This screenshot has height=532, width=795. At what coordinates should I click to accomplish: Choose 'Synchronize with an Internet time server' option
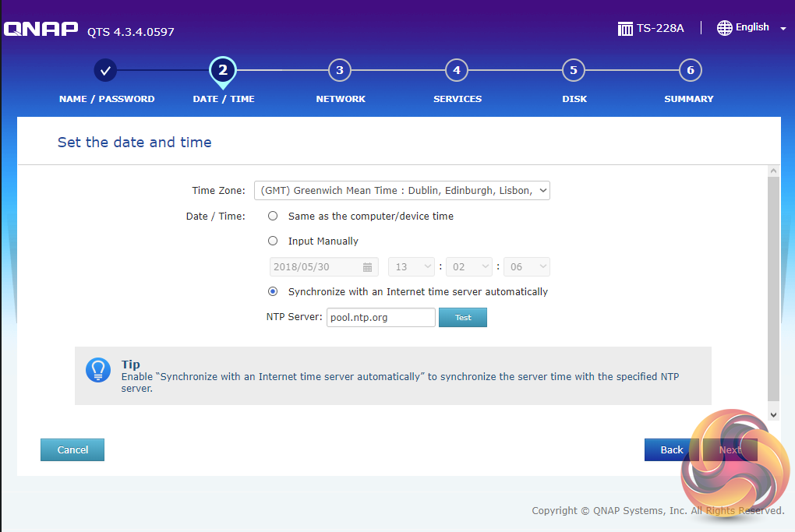point(273,291)
